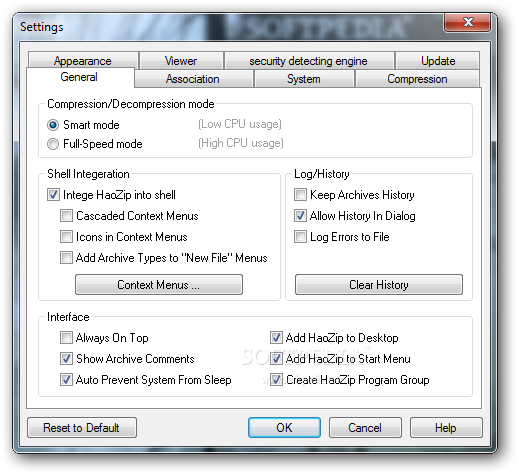This screenshot has height=474, width=518.
Task: Check Add Archive Types to New File Menus
Action: [66, 258]
